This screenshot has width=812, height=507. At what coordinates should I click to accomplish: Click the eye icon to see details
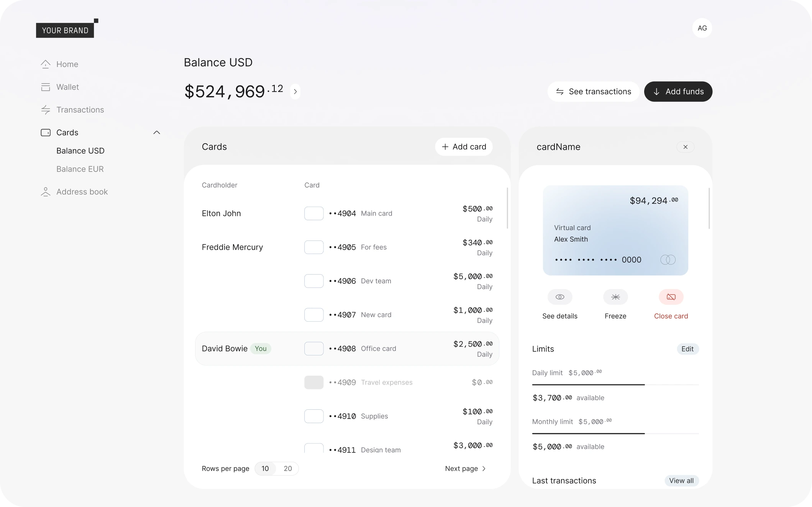click(x=559, y=297)
